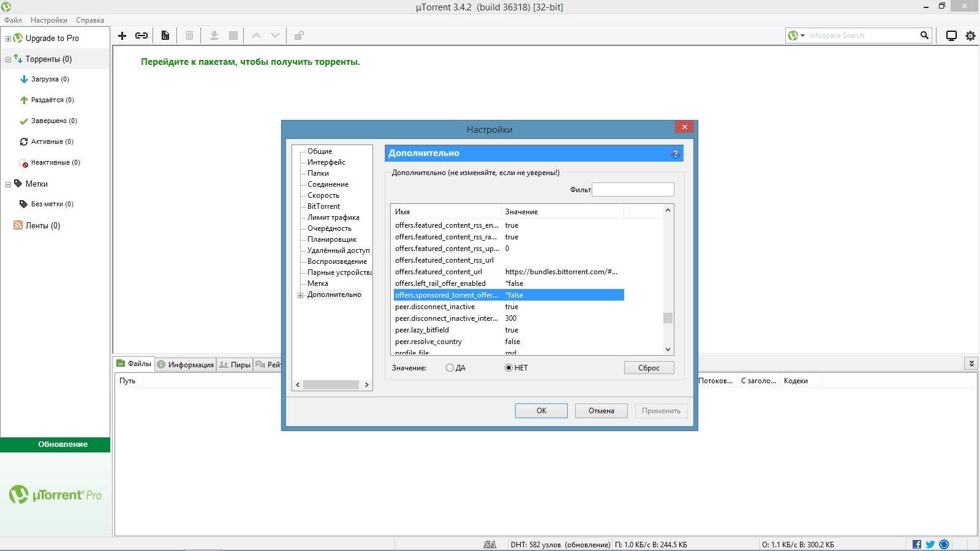Image resolution: width=980 pixels, height=551 pixels.
Task: Click settings list vertical scrollbar thumb
Action: coord(668,318)
